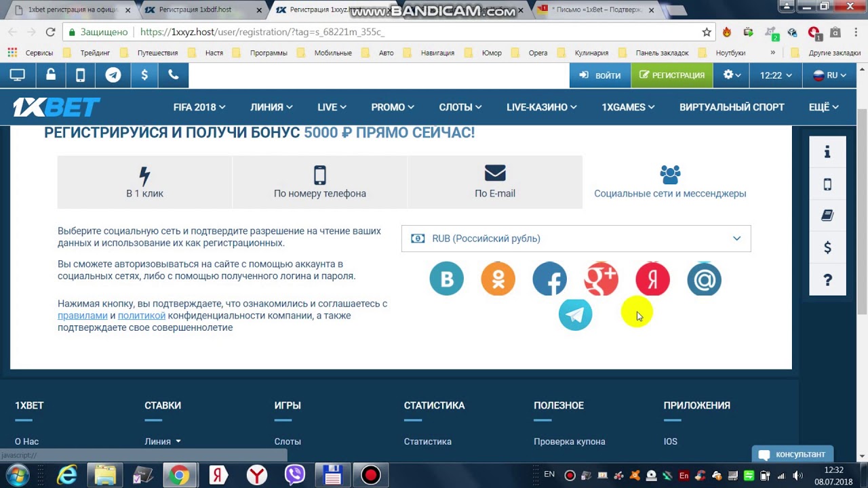Expand LIVE-КАЗИНО menu
868x488 pixels.
click(542, 107)
